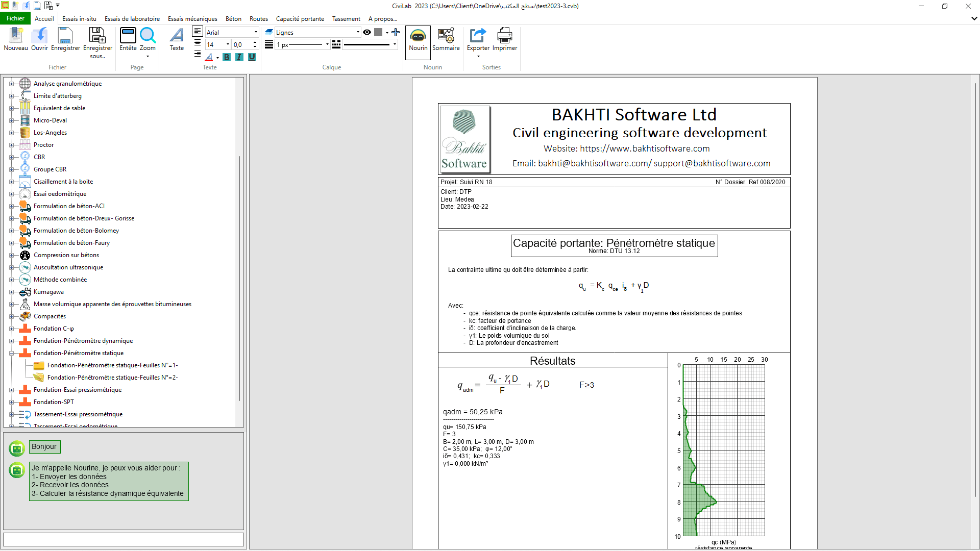Select Tassement-Essai pressiométrique tree item
The height and width of the screenshot is (551, 980).
pos(78,414)
